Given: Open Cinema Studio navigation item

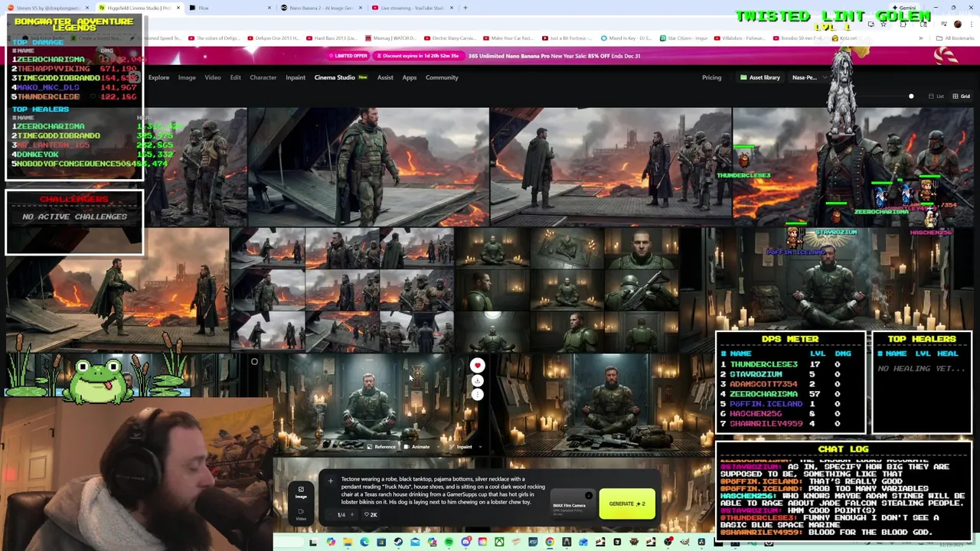Looking at the screenshot, I should point(341,77).
